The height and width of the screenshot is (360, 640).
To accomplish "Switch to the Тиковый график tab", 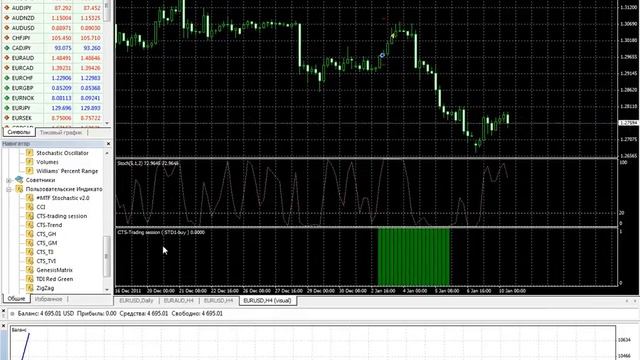I will [x=61, y=133].
